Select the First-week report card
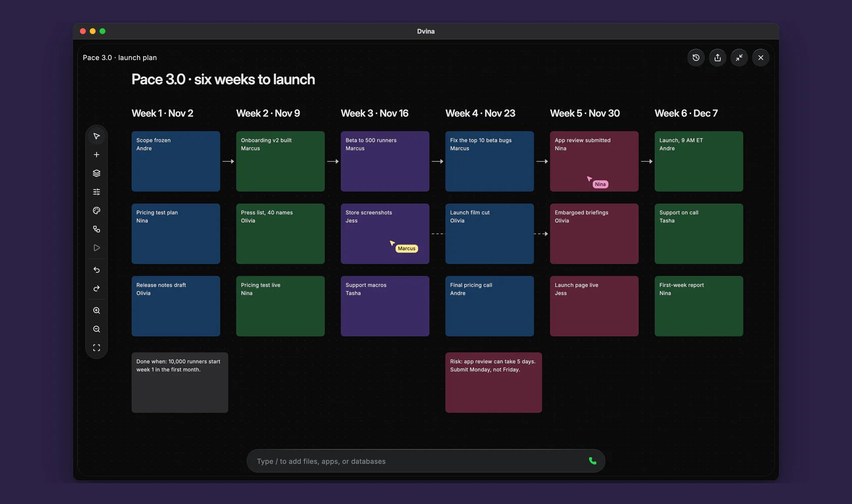The height and width of the screenshot is (504, 852). point(699,306)
